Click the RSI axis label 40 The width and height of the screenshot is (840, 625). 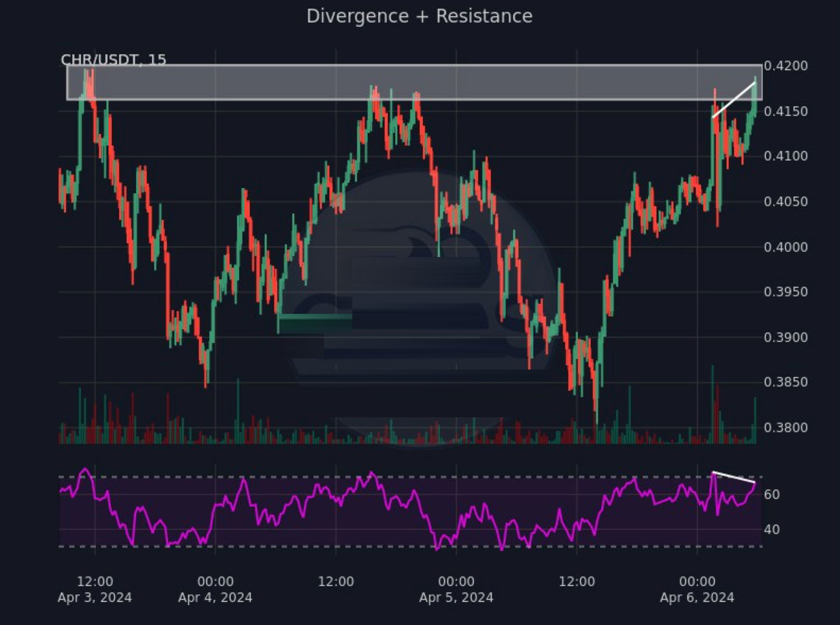pyautogui.click(x=772, y=529)
